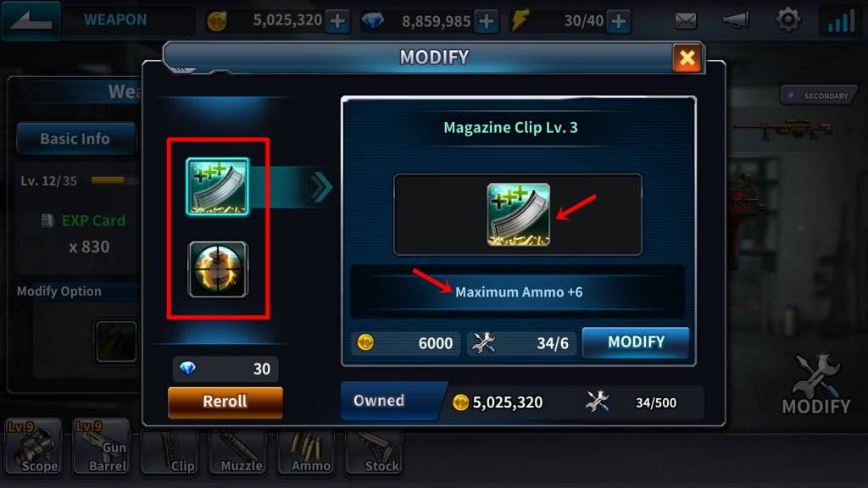Select the Gun Barrel part slot
Viewport: 868px width, 488px height.
pyautogui.click(x=102, y=446)
